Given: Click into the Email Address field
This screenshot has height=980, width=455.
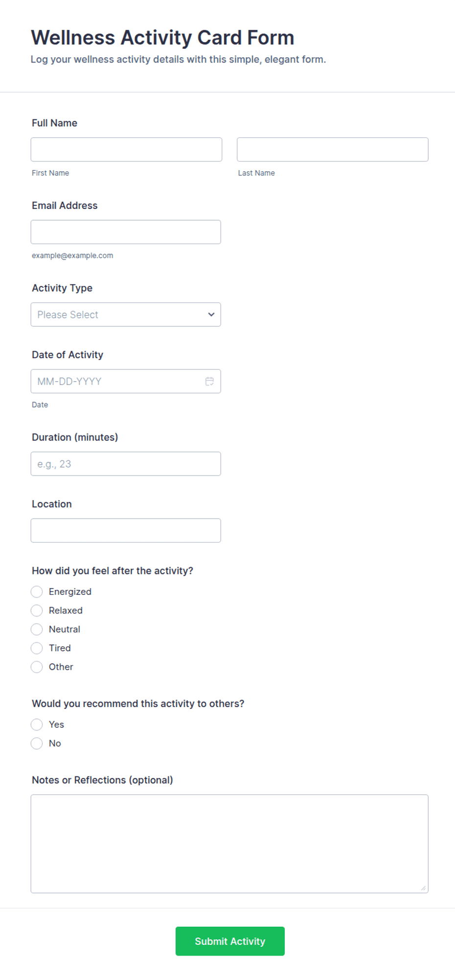Looking at the screenshot, I should tap(126, 232).
